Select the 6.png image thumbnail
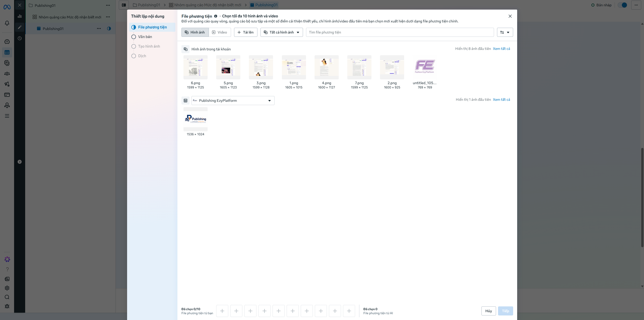The width and height of the screenshot is (644, 320). pyautogui.click(x=196, y=67)
